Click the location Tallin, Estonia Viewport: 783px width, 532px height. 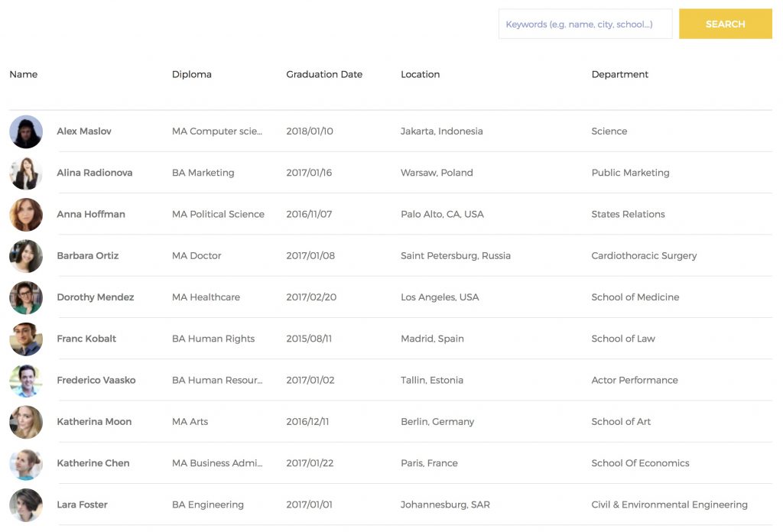[x=431, y=380]
